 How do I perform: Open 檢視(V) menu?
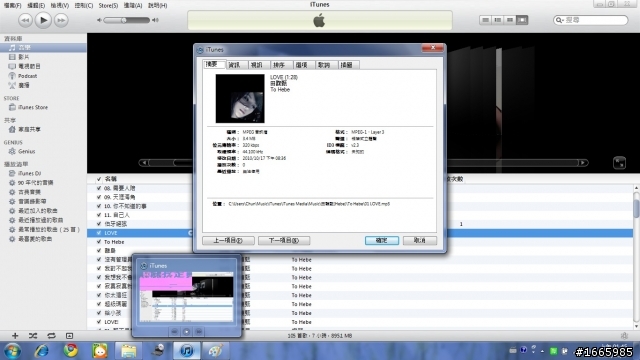pos(60,5)
